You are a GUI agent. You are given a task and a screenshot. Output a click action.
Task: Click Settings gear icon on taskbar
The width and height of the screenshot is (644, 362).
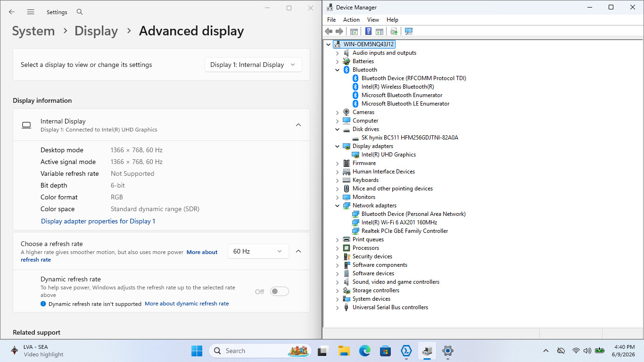coord(447,351)
